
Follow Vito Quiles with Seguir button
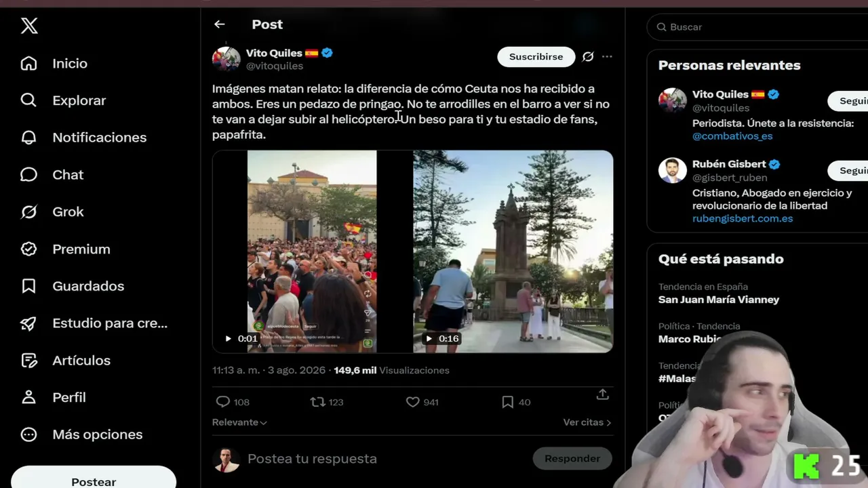848,101
